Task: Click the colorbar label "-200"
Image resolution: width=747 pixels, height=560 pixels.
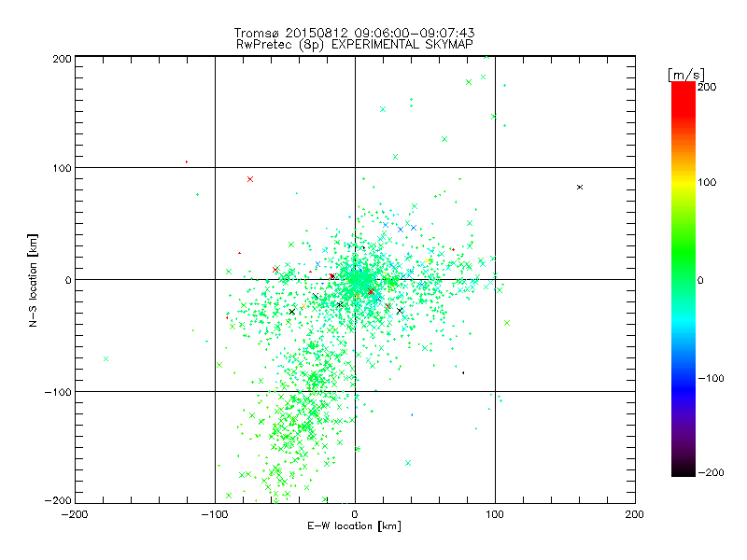Action: click(711, 472)
